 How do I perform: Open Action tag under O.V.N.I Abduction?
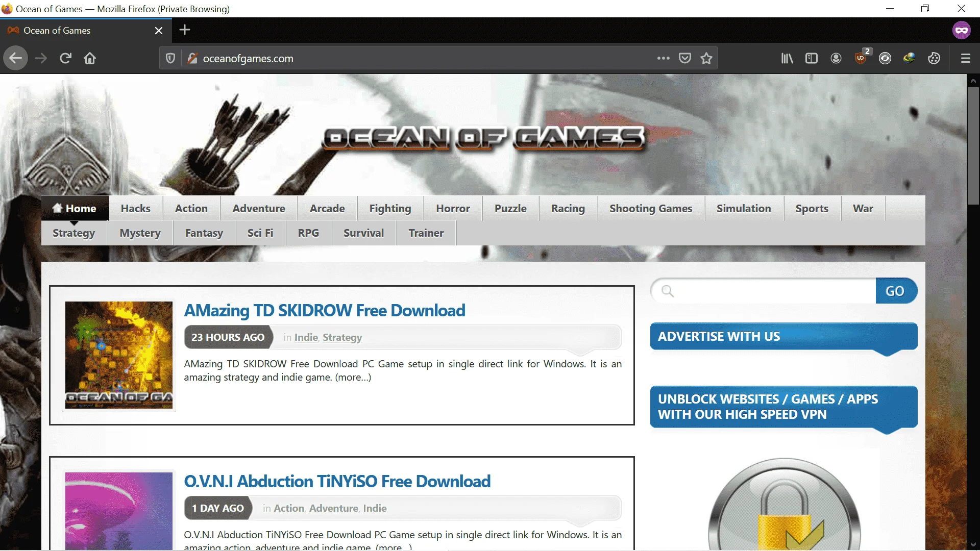(289, 508)
